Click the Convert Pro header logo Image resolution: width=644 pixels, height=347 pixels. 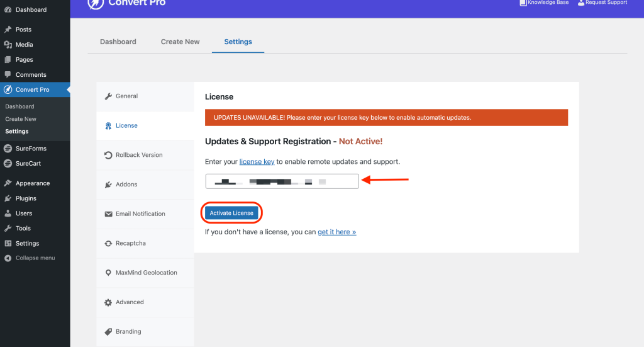tap(96, 3)
